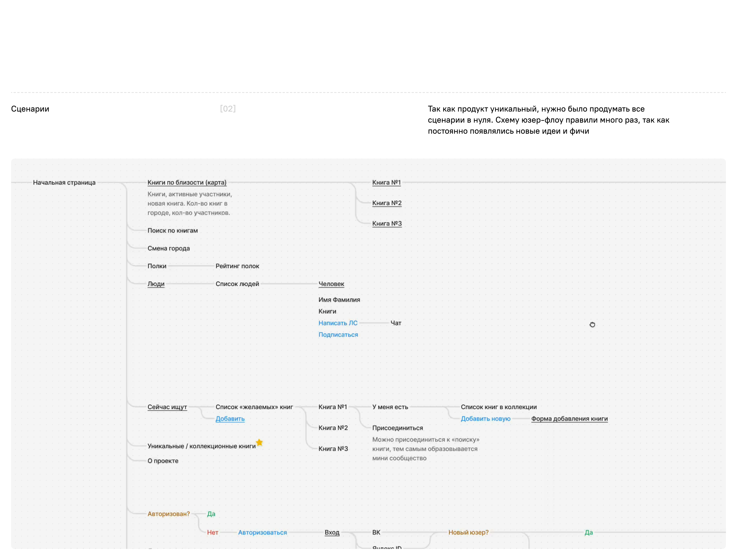Click the Сейчас ищут node

pyautogui.click(x=167, y=407)
